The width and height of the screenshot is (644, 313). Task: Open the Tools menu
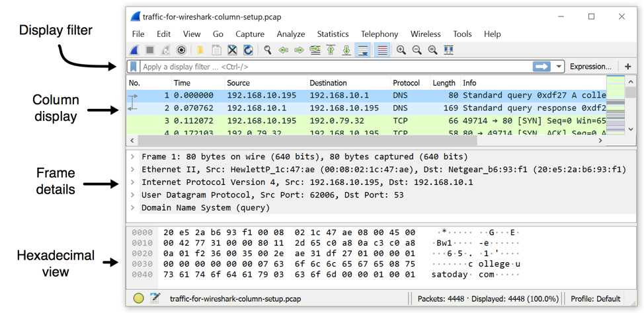[462, 34]
